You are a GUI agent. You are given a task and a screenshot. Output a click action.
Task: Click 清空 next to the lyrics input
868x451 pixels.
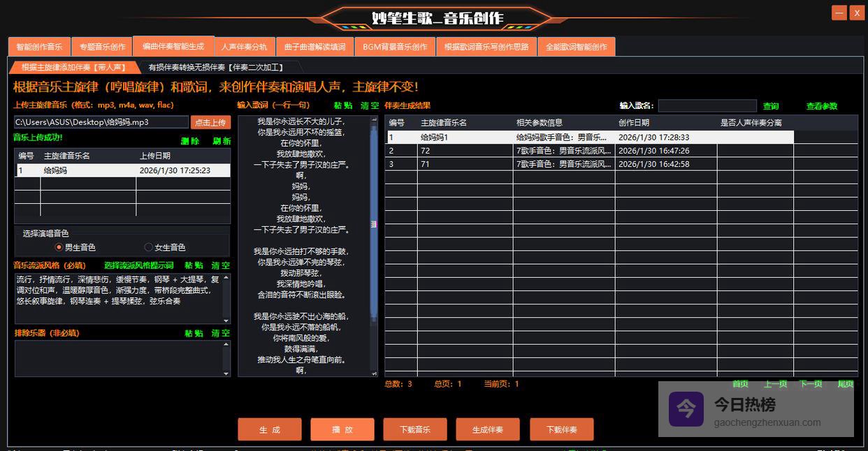(x=370, y=105)
